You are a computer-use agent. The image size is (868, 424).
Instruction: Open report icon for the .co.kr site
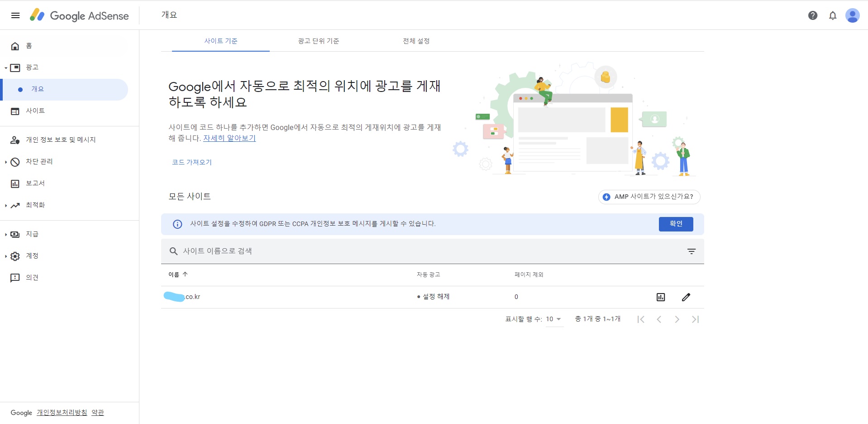point(661,297)
